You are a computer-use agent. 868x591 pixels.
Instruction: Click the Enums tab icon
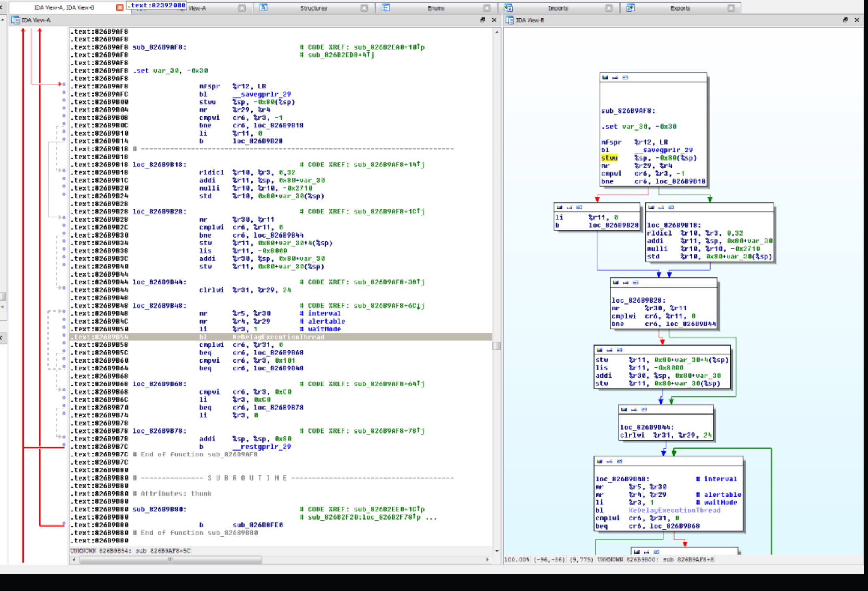[x=385, y=8]
